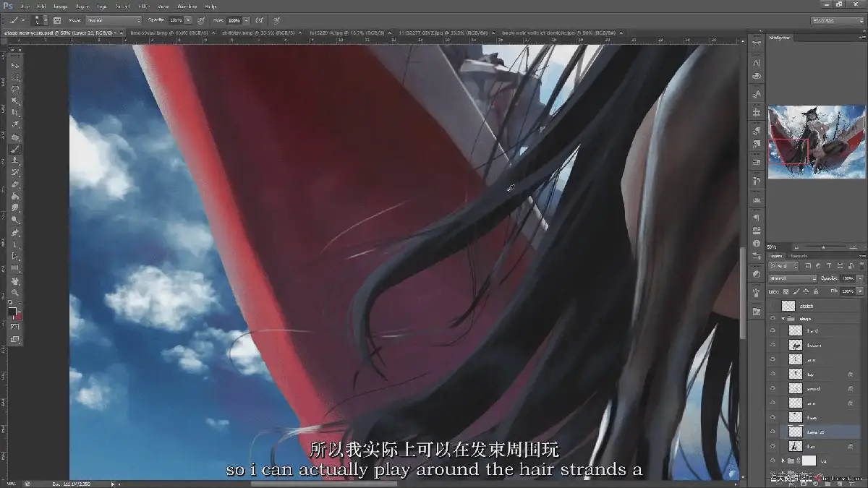Image resolution: width=868 pixels, height=488 pixels.
Task: Select the Horizontal Type tool
Action: pos(16,244)
